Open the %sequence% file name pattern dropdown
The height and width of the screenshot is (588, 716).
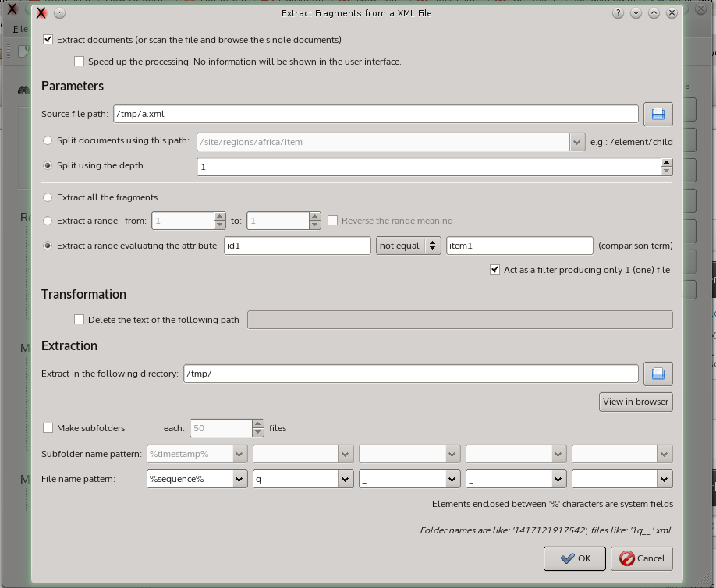196,479
